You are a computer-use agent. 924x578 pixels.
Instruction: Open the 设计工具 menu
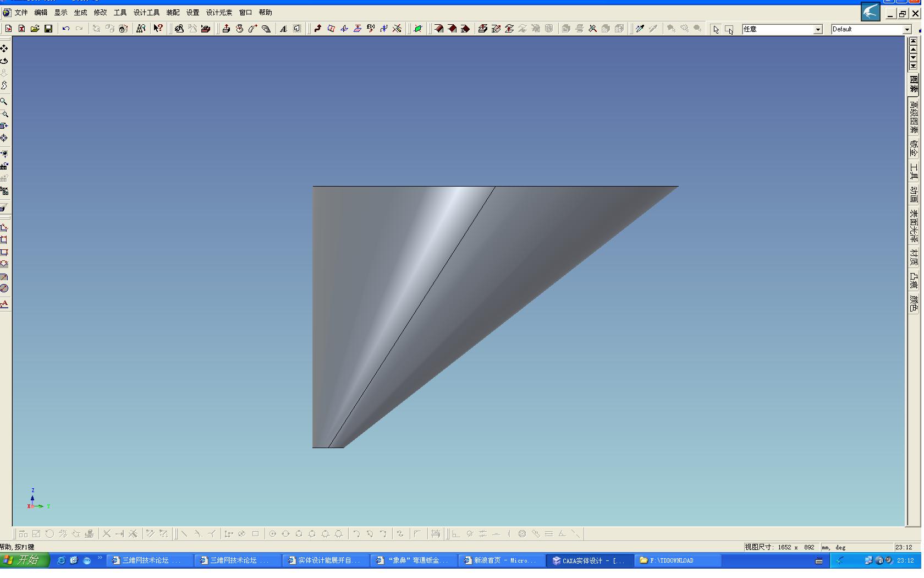coord(146,12)
